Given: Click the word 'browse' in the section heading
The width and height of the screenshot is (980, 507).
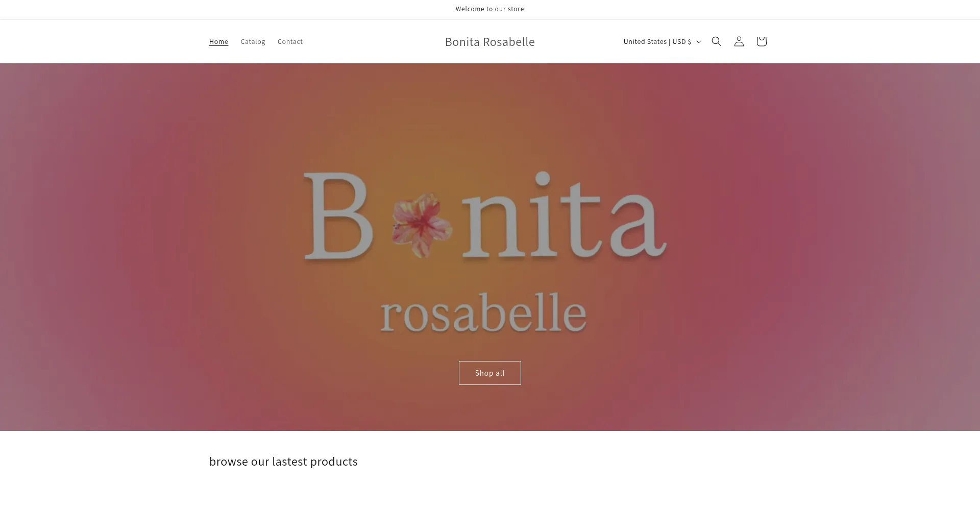Looking at the screenshot, I should [x=228, y=462].
